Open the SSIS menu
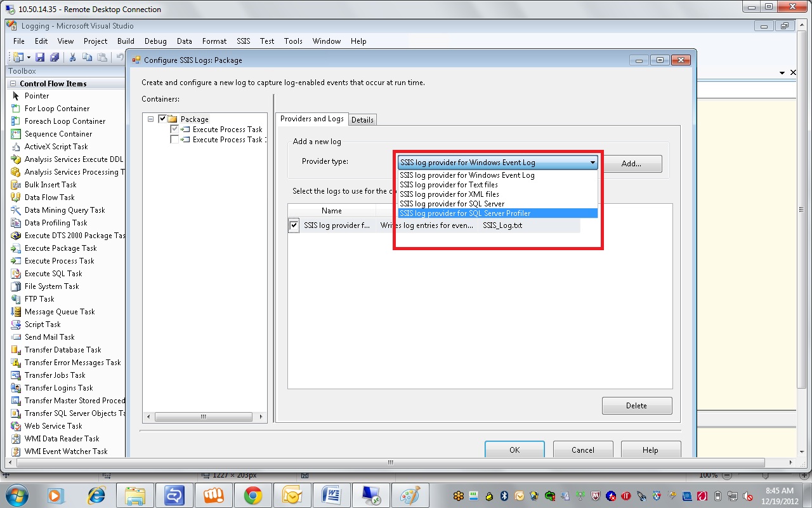The height and width of the screenshot is (508, 812). click(x=243, y=41)
